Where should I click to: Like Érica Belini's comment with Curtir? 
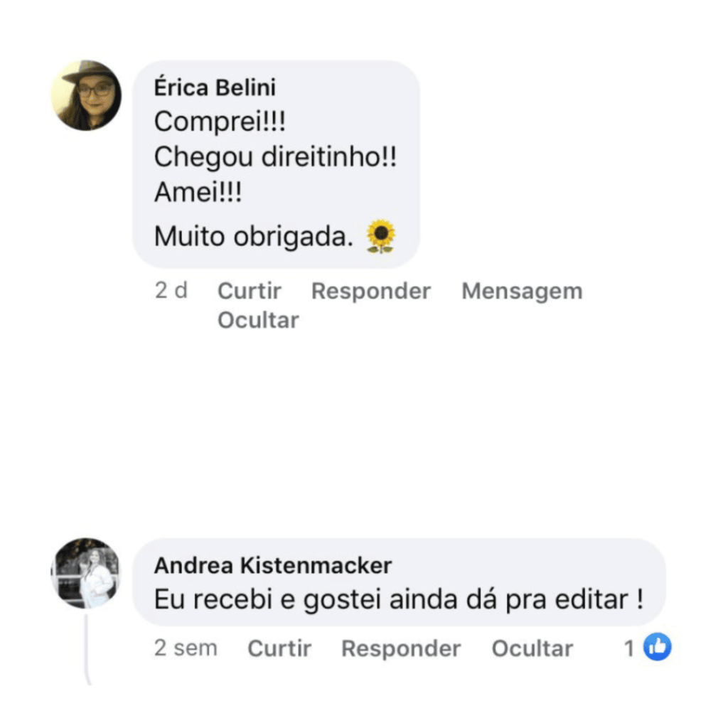[250, 291]
